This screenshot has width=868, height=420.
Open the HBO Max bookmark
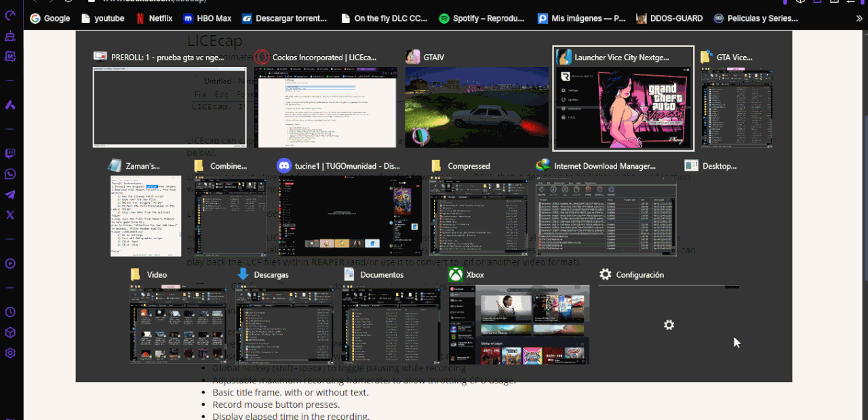click(x=207, y=18)
